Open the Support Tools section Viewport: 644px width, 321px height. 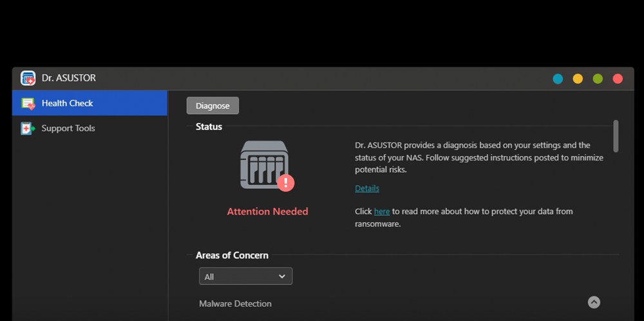[90, 128]
